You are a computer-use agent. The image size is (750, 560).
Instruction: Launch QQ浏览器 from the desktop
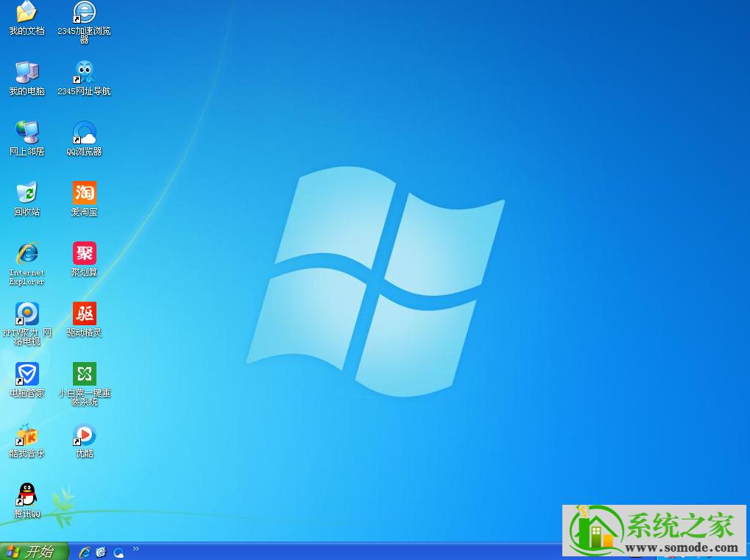point(83,132)
